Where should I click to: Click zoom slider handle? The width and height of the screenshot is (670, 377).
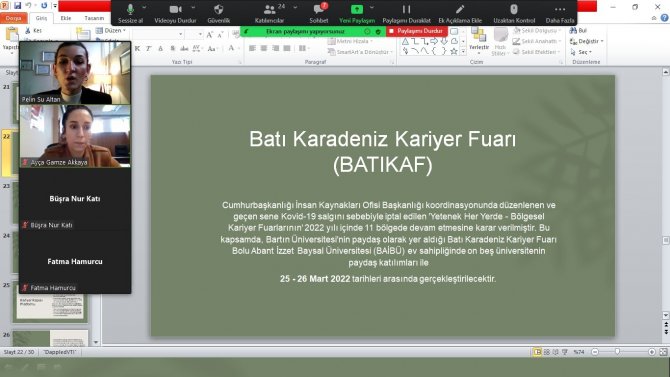[x=617, y=351]
